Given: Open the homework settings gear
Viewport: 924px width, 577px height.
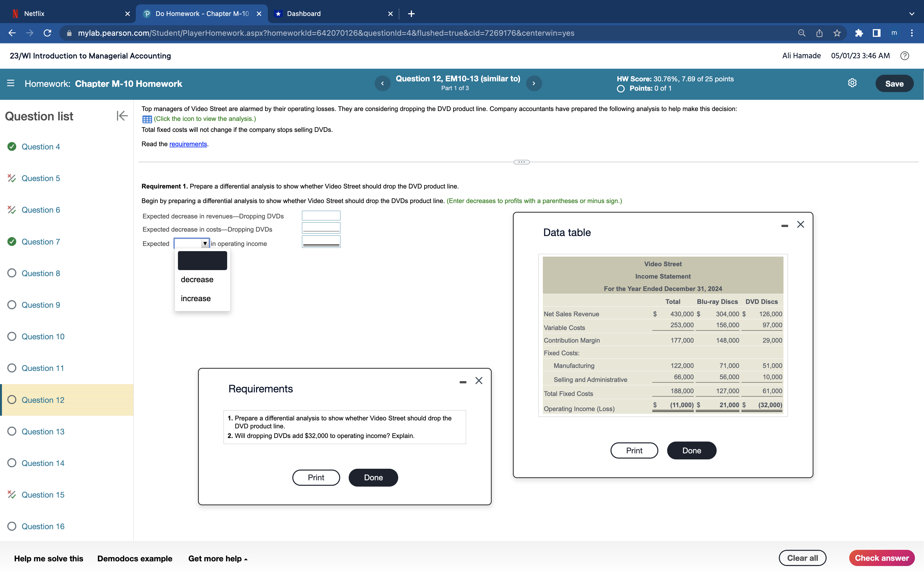Looking at the screenshot, I should [852, 83].
